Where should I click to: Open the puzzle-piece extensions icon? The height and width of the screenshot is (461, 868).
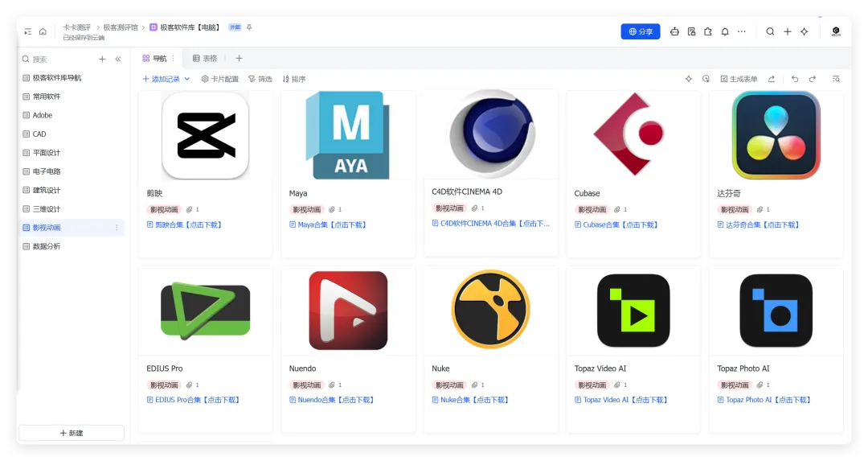point(708,31)
